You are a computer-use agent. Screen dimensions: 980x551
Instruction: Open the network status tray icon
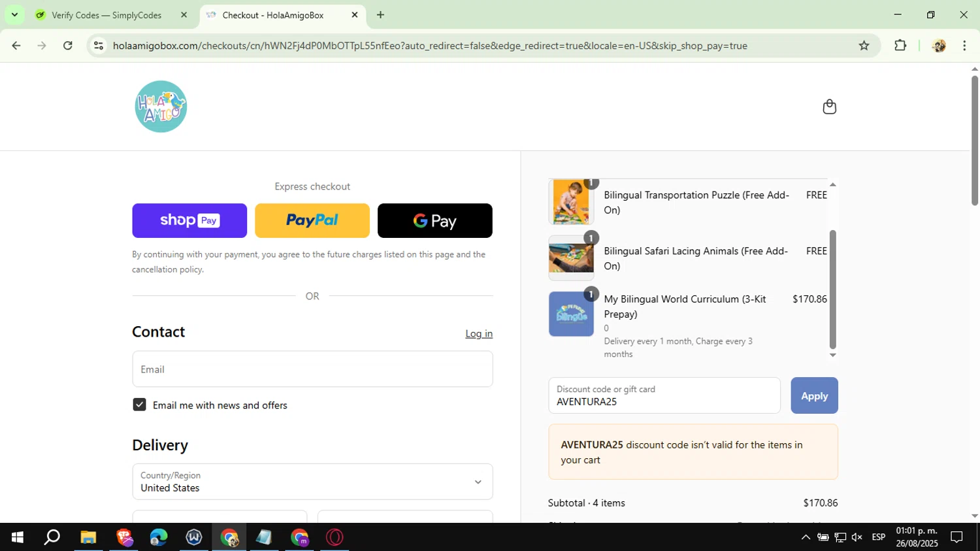[x=840, y=537]
